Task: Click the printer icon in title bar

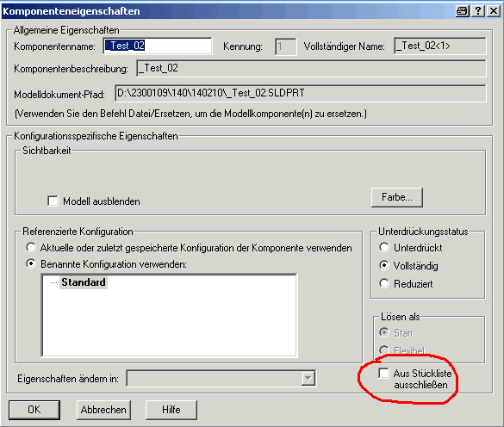Action: tap(462, 11)
